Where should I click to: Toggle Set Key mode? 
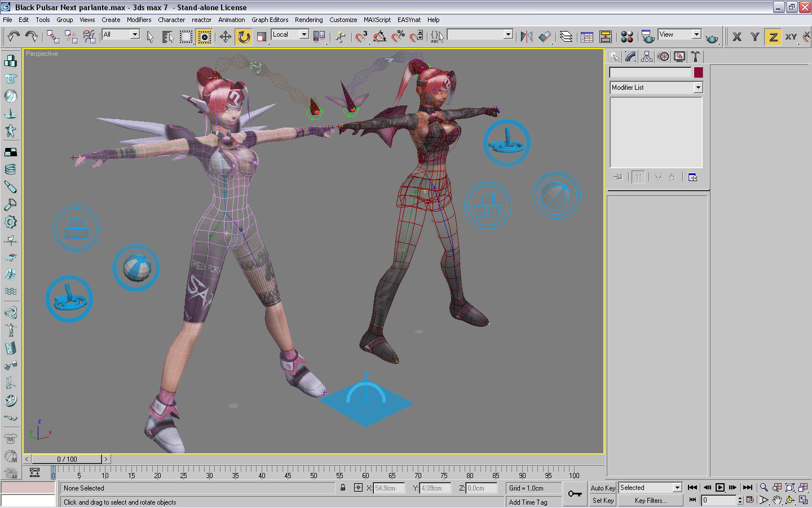(603, 501)
